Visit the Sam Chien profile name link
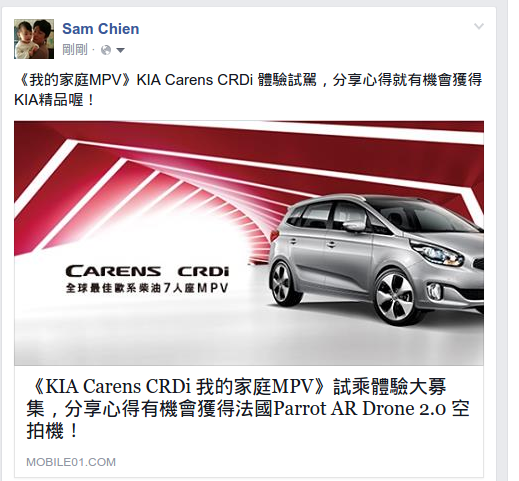This screenshot has height=481, width=519. (101, 29)
